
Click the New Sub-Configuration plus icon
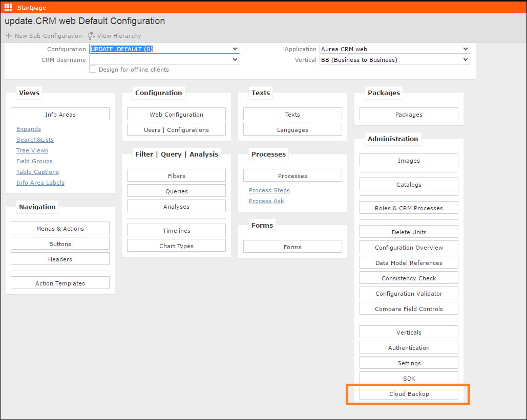pos(9,36)
